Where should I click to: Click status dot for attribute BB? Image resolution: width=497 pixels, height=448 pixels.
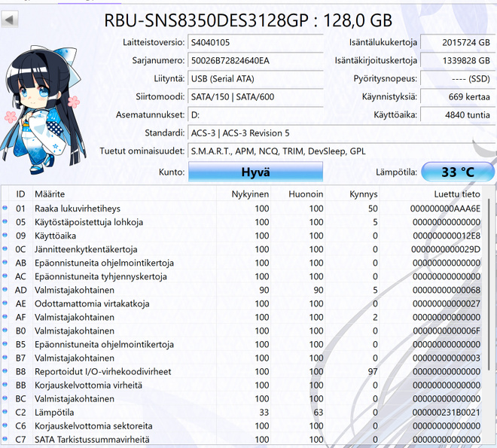pyautogui.click(x=5, y=384)
